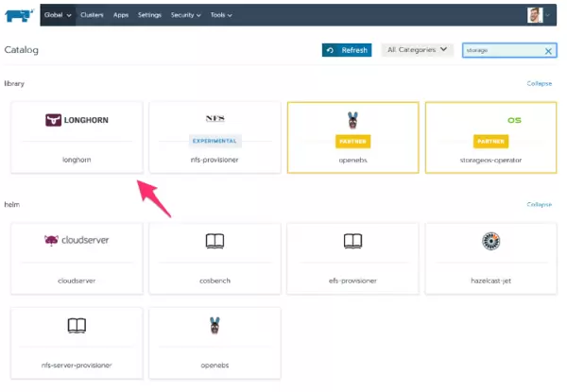Viewport: 567px width, 392px height.
Task: Focus the catalog search field
Action: click(501, 51)
